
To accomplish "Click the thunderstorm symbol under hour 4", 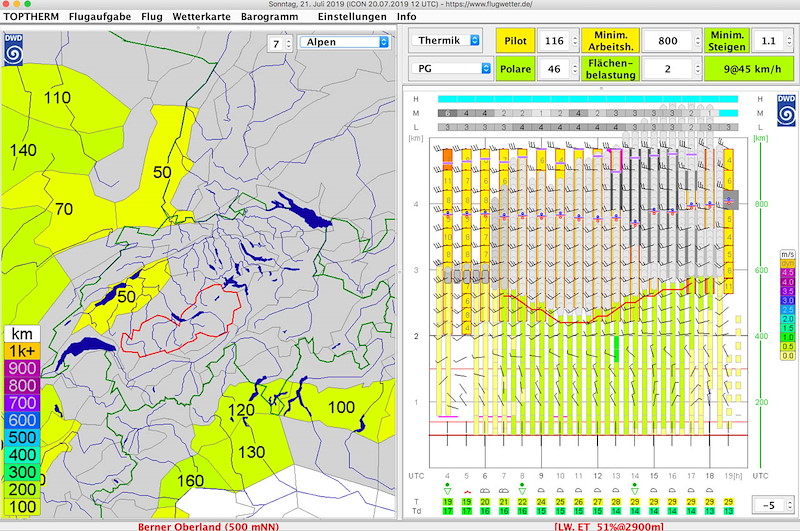I will coord(447,491).
